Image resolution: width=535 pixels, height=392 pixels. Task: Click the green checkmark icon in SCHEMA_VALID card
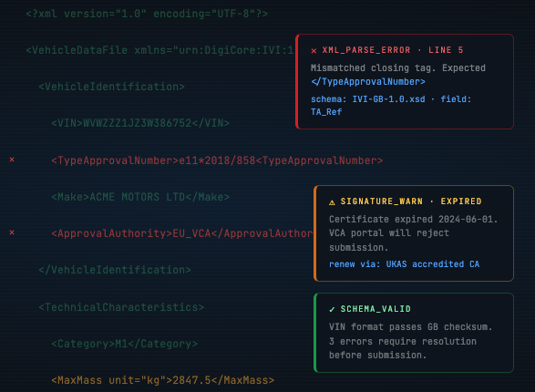[332, 309]
